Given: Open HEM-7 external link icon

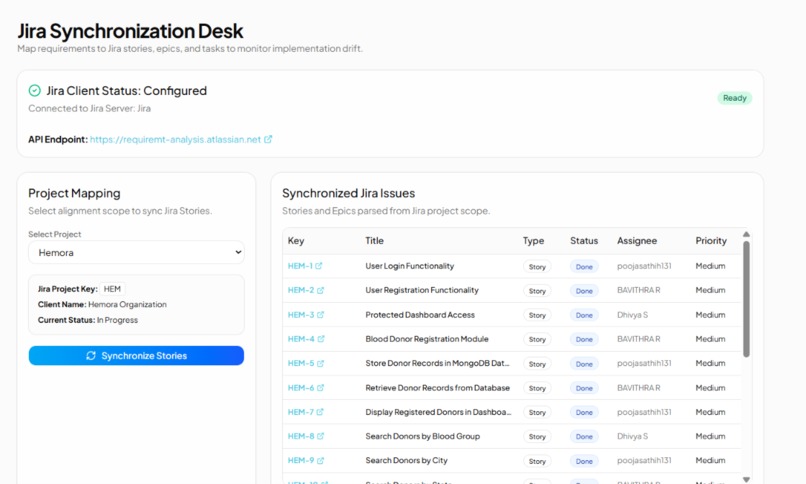Looking at the screenshot, I should pos(320,412).
